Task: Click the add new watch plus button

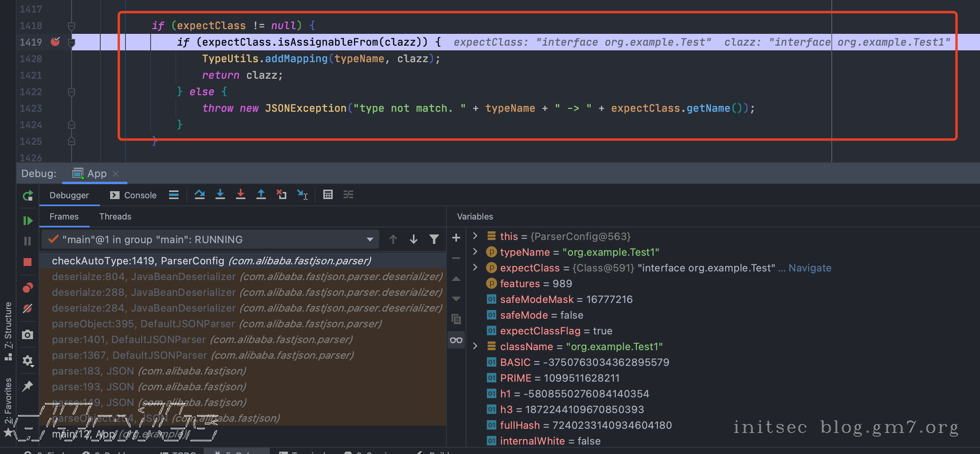Action: coord(456,238)
